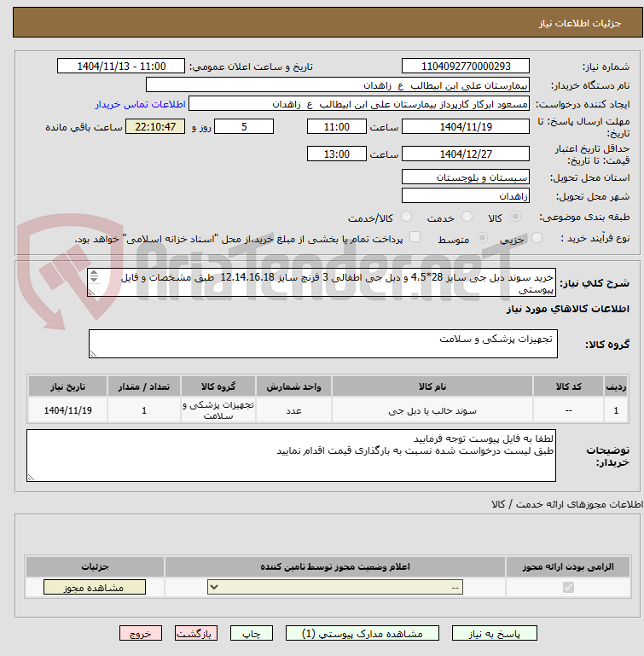Select the 'کالا' radio button
Image resolution: width=644 pixels, height=656 pixels.
[x=515, y=217]
